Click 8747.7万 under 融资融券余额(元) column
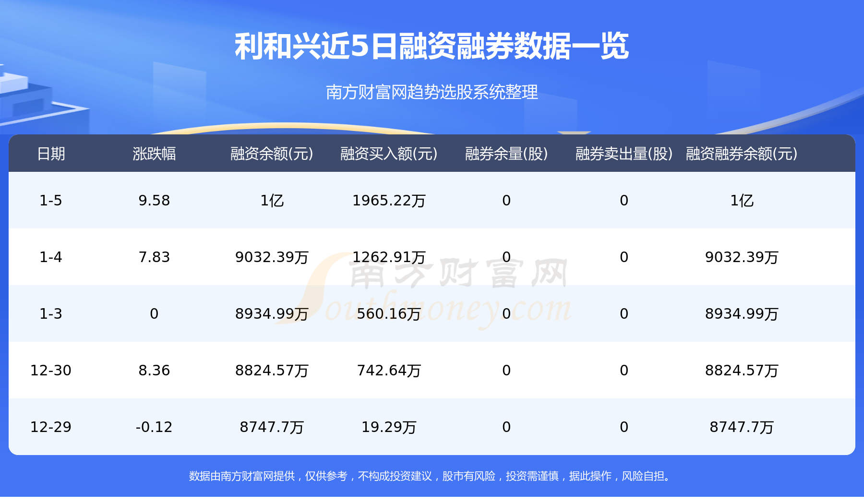Viewport: 864px width, 504px height. pos(742,427)
